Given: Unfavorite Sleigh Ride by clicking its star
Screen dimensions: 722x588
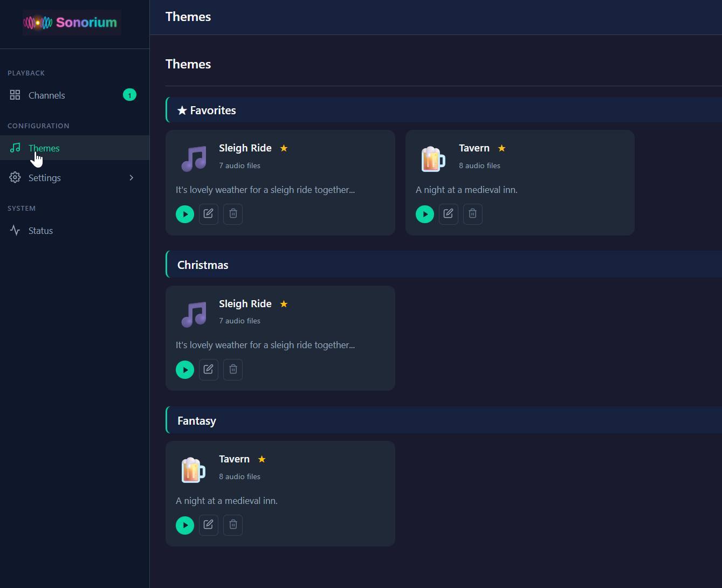Looking at the screenshot, I should coord(284,148).
